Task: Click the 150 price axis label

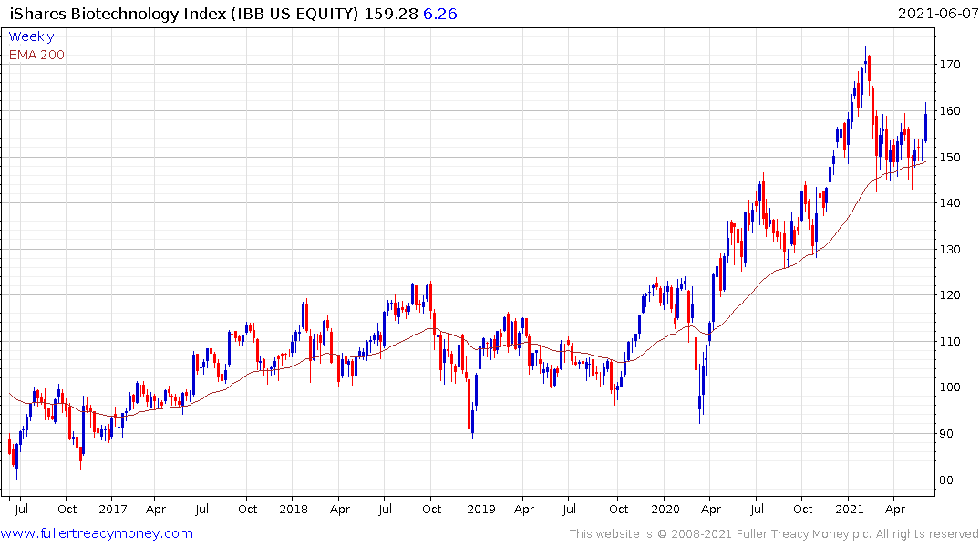Action: 949,157
